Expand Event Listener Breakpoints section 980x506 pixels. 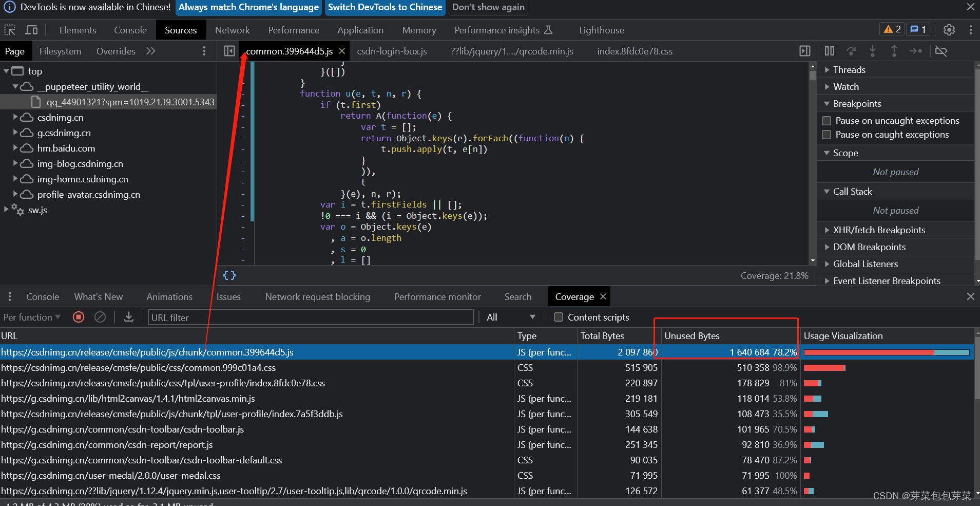[896, 280]
